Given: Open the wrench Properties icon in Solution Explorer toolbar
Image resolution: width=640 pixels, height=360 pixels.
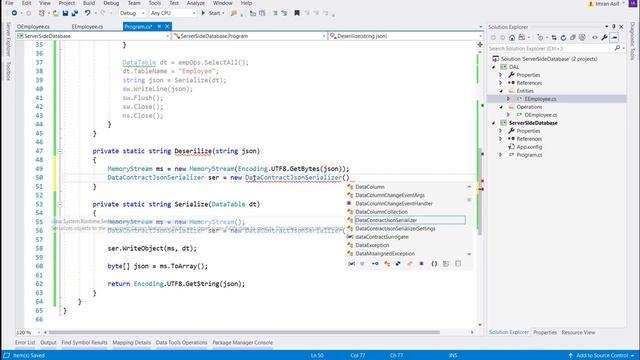Looking at the screenshot, I should 604,38.
